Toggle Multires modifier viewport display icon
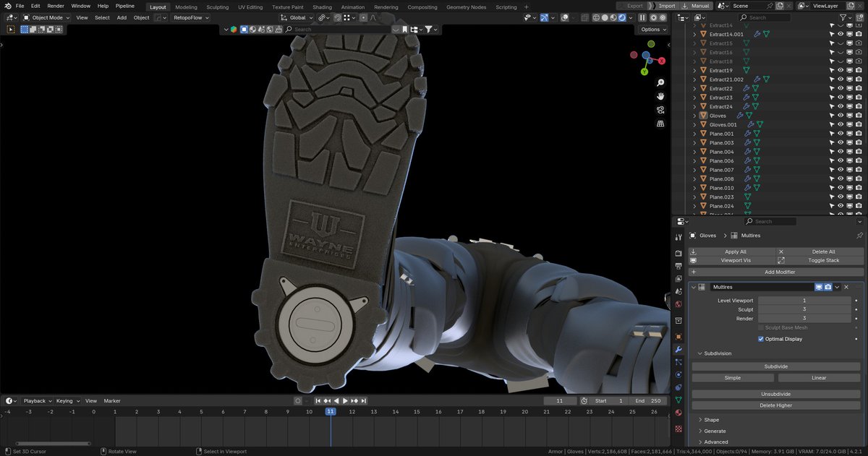Screen dimensions: 868x456 coord(819,287)
